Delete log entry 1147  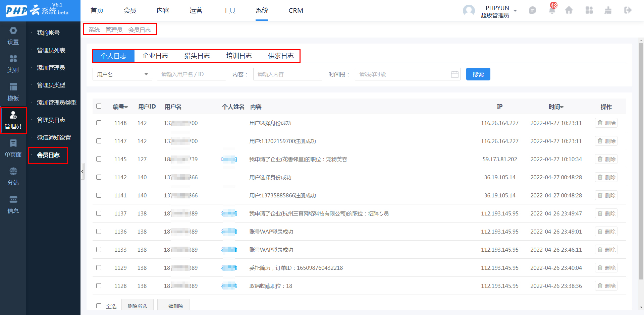click(606, 141)
